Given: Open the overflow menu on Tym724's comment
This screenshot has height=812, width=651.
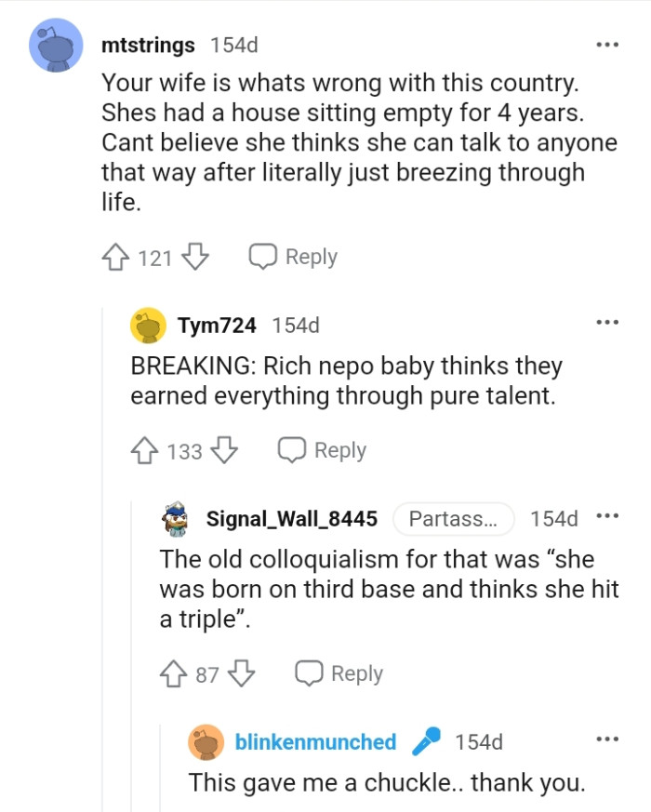Looking at the screenshot, I should pos(607,321).
